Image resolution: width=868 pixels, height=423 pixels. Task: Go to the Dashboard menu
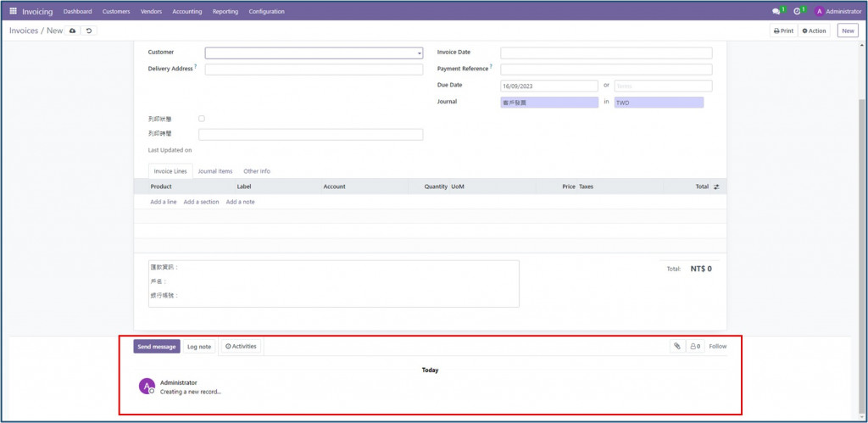click(x=77, y=11)
